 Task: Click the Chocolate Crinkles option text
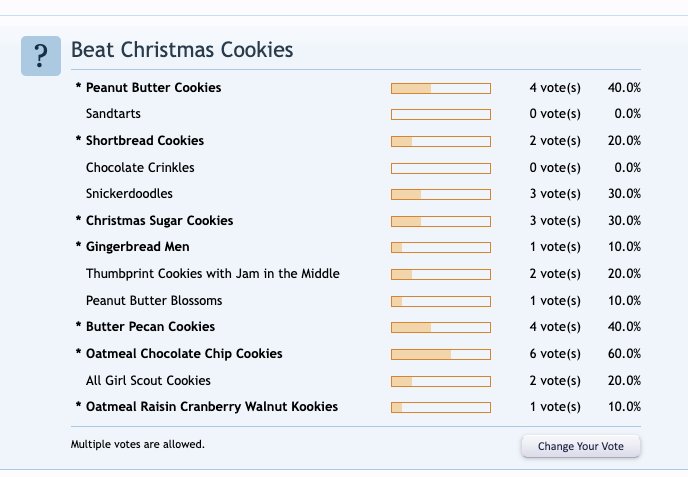click(x=140, y=168)
